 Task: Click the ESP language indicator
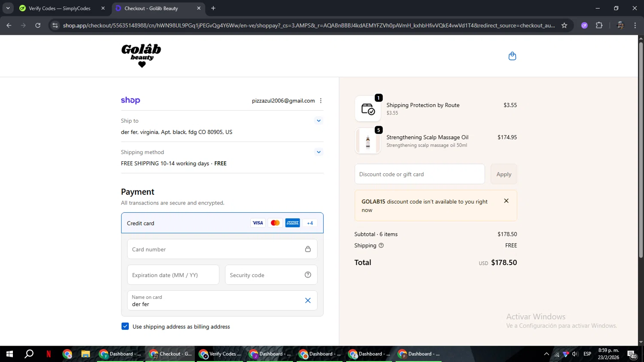(587, 354)
